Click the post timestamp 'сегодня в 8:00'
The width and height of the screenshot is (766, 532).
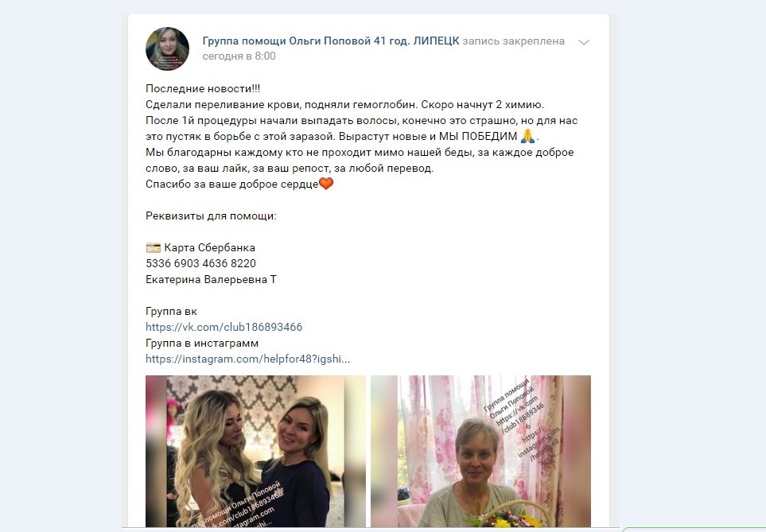pyautogui.click(x=239, y=56)
